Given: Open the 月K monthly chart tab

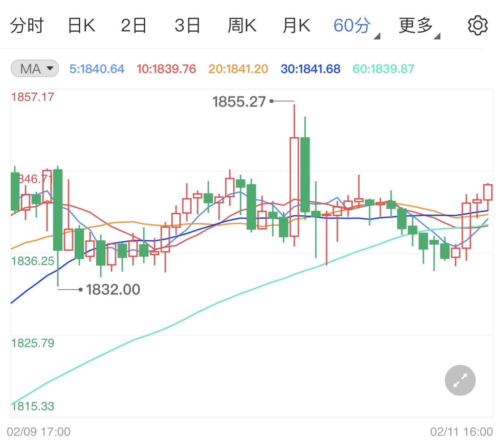Looking at the screenshot, I should point(297,26).
